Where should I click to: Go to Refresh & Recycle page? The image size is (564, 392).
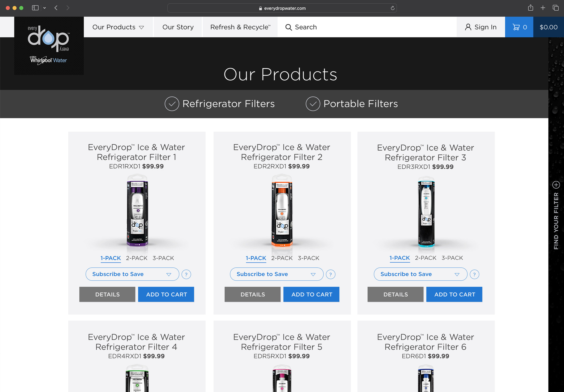coord(240,27)
